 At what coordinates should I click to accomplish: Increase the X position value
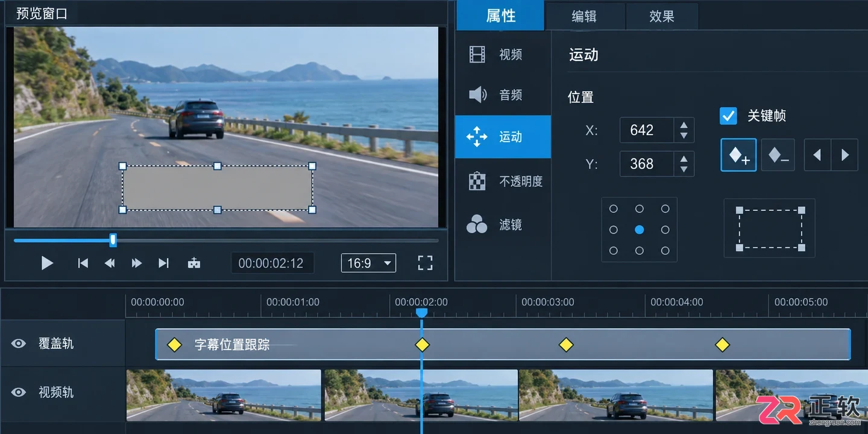[x=684, y=125]
